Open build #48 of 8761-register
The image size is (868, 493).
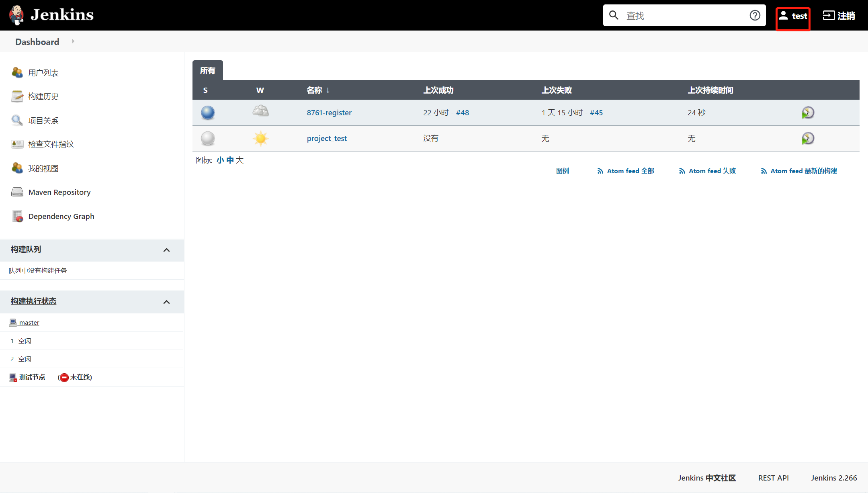click(463, 113)
